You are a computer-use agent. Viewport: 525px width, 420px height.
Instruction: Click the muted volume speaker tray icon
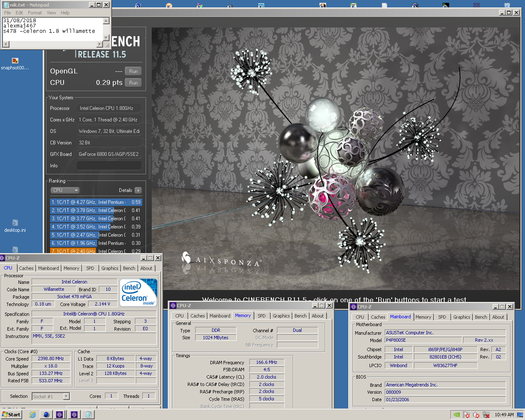click(476, 415)
